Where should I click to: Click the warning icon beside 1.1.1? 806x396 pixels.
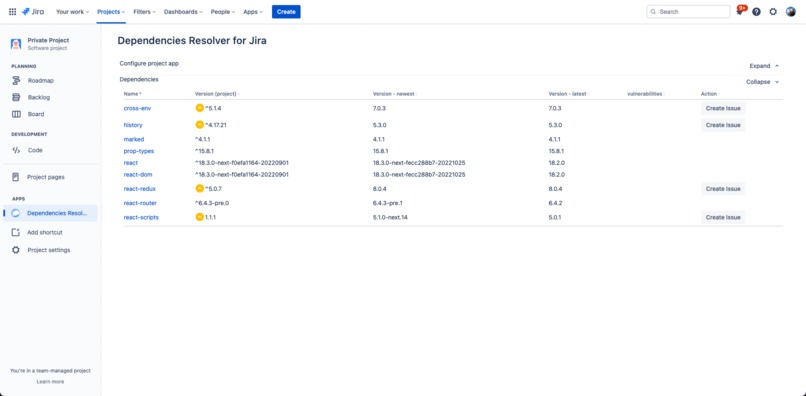(199, 217)
